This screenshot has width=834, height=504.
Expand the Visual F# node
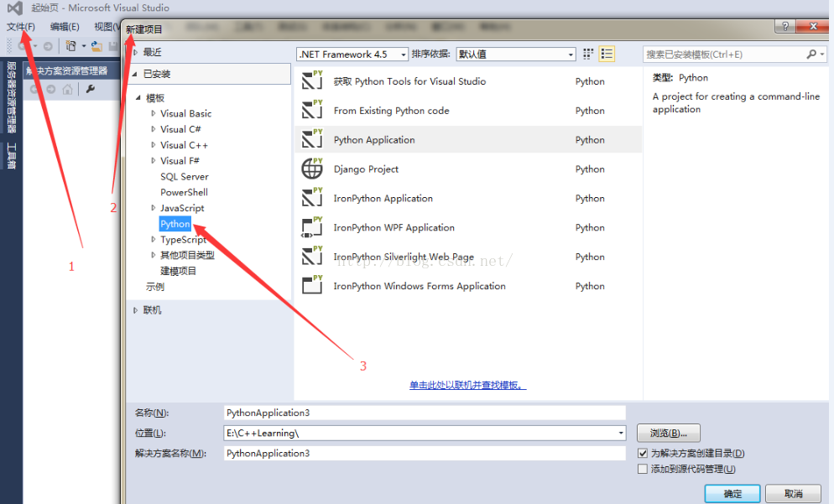click(154, 160)
